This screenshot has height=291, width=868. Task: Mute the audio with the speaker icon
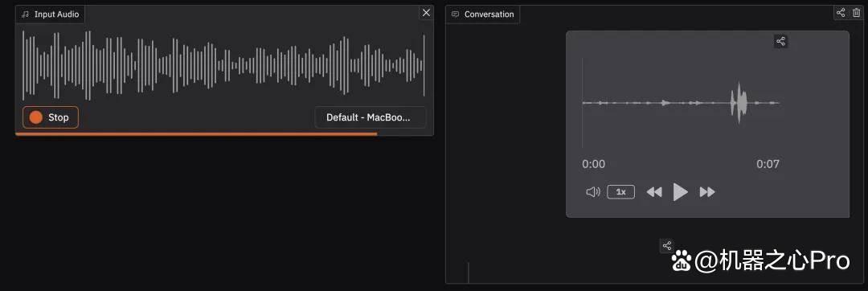click(x=593, y=192)
